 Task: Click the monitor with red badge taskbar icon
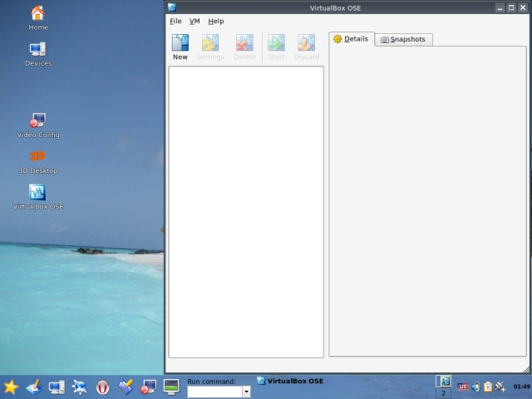click(148, 387)
